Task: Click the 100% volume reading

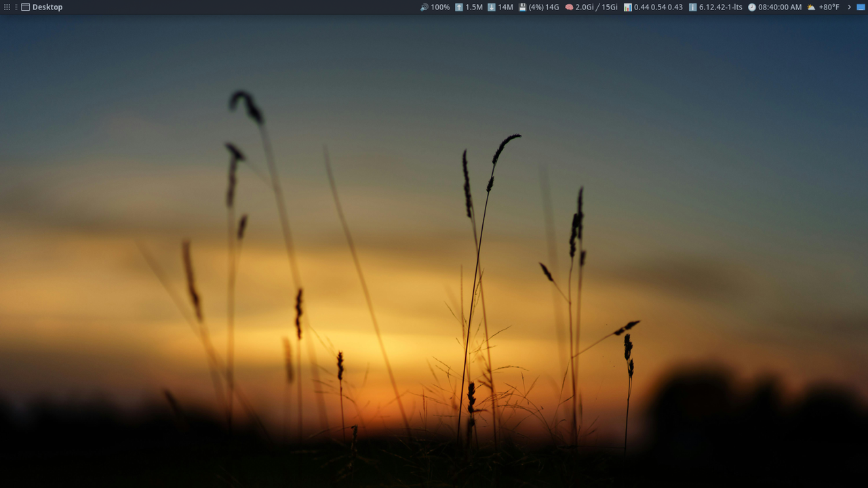Action: pyautogui.click(x=440, y=7)
